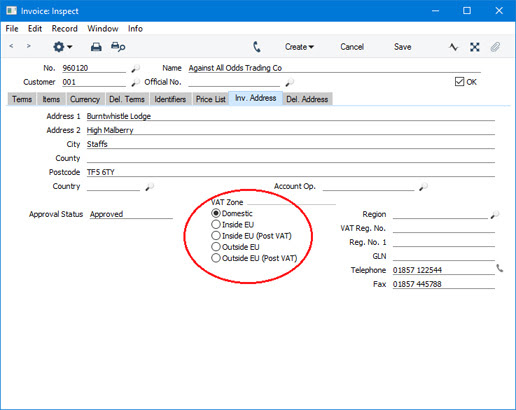Click the empty County field
Image resolution: width=516 pixels, height=410 pixels.
click(x=291, y=158)
